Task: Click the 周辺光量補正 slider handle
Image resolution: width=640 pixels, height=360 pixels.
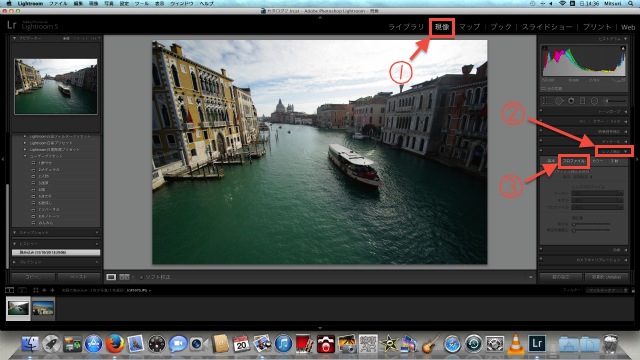Action: (573, 230)
